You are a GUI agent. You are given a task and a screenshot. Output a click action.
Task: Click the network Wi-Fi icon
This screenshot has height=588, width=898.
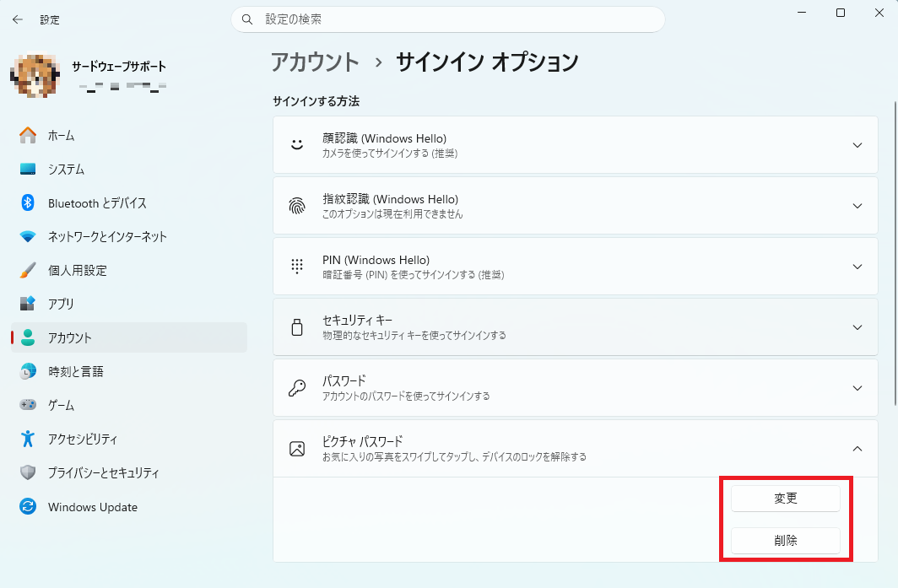point(28,236)
